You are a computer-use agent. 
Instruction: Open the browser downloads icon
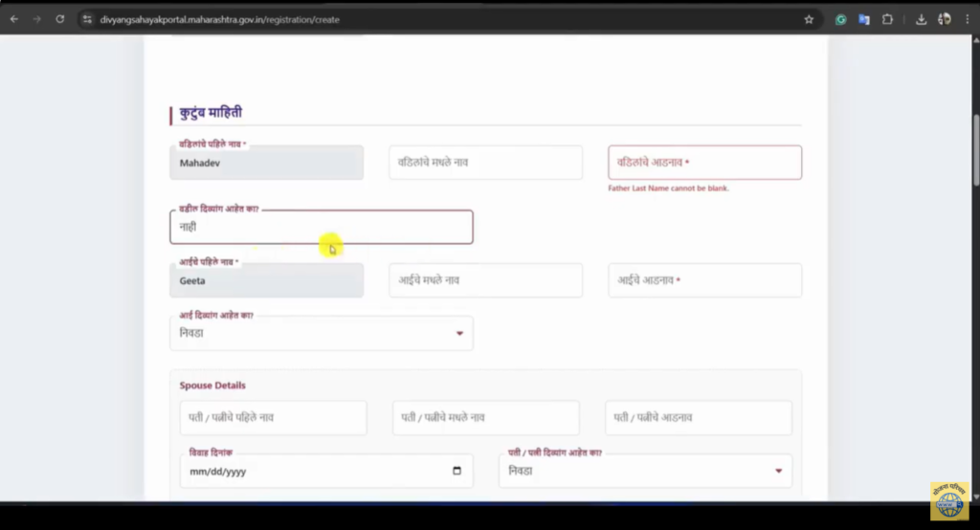[921, 19]
